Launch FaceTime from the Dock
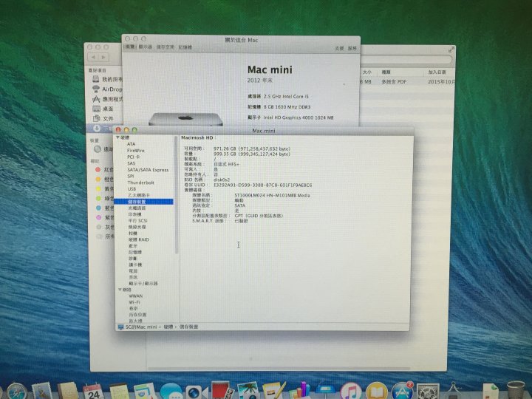 click(196, 392)
